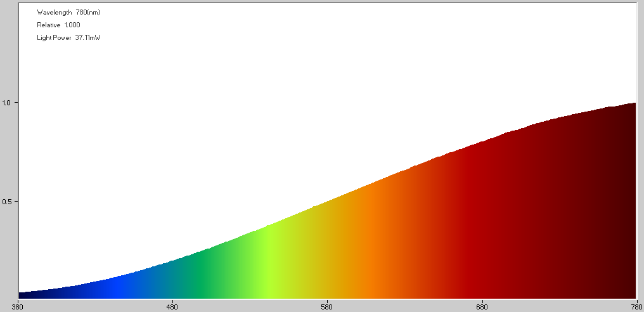Click the curve peak at the right edge
Screen dimensions: 644x312
click(633, 103)
